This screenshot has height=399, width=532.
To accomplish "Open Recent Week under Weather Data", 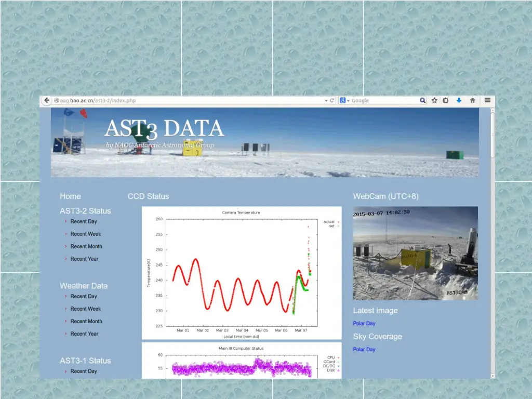I will point(86,309).
